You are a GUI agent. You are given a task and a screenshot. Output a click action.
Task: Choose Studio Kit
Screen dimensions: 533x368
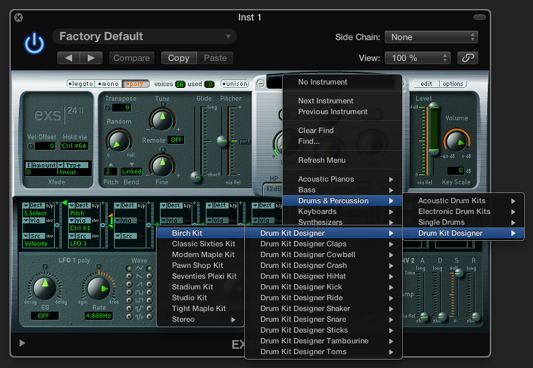point(201,298)
